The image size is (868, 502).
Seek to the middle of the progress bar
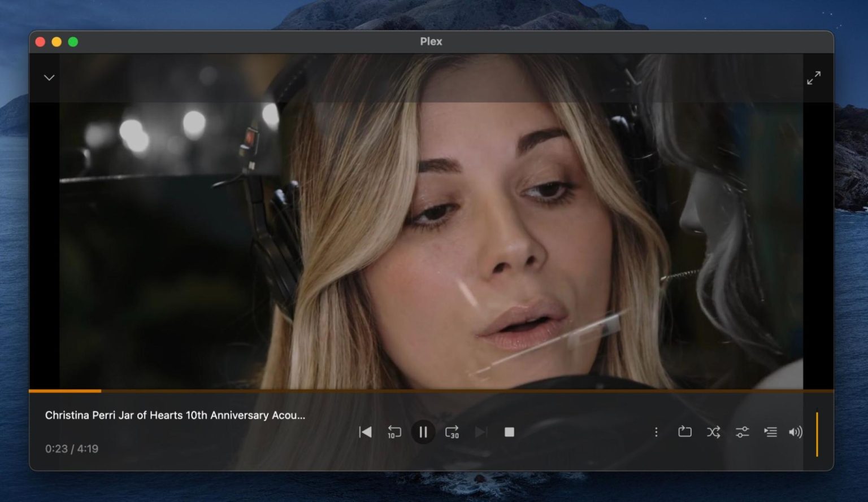(431, 390)
